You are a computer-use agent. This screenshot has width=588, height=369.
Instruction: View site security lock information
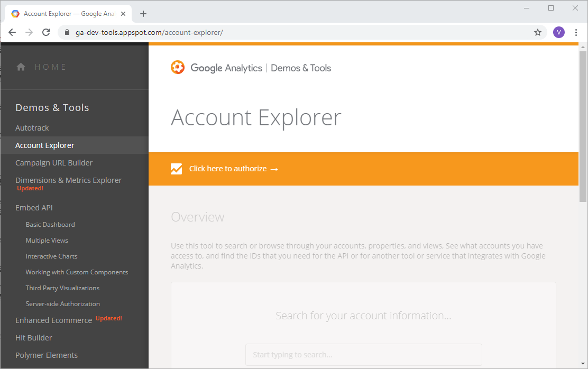(x=67, y=32)
